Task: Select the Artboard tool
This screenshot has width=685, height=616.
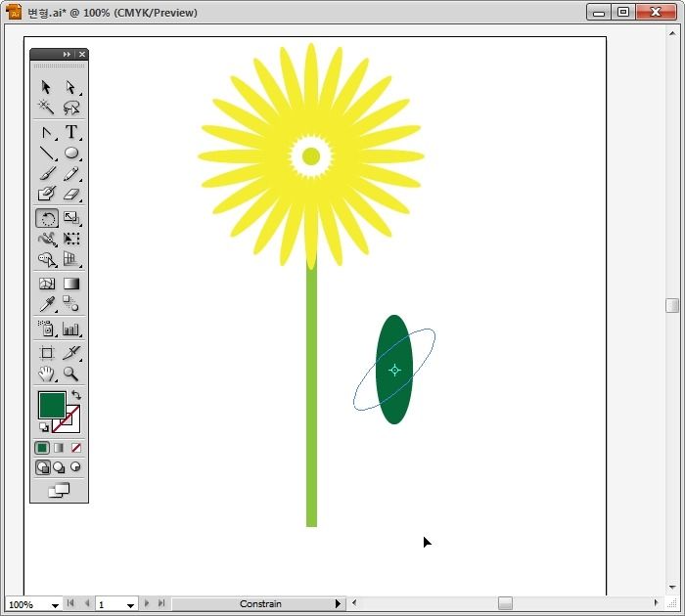Action: [46, 353]
